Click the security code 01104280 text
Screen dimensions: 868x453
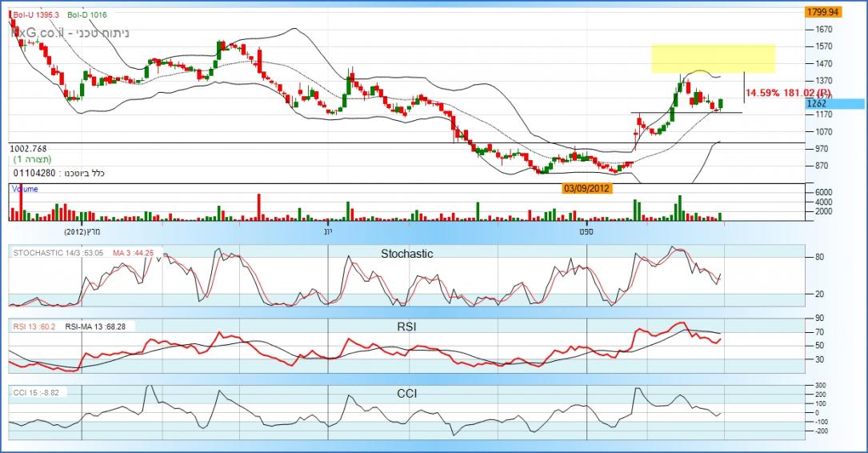tap(34, 173)
